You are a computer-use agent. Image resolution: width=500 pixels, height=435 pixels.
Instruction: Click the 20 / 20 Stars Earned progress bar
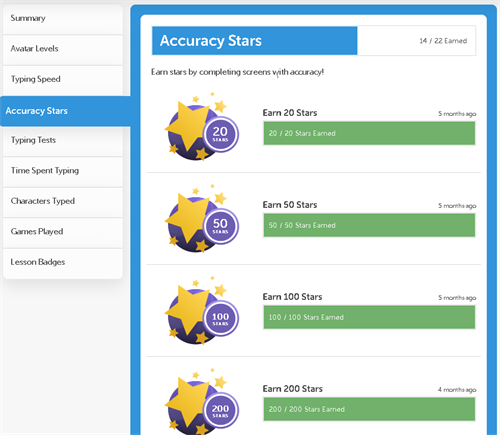tap(369, 133)
